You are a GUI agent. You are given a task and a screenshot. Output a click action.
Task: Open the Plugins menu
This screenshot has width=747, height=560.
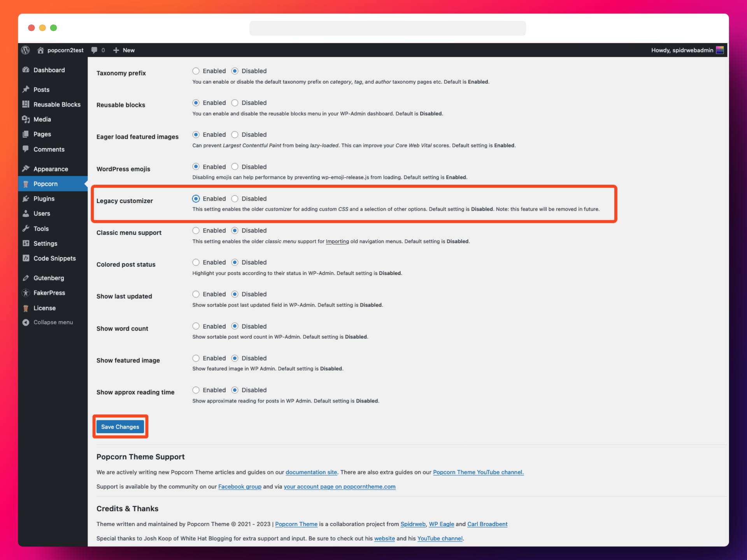tap(53, 199)
